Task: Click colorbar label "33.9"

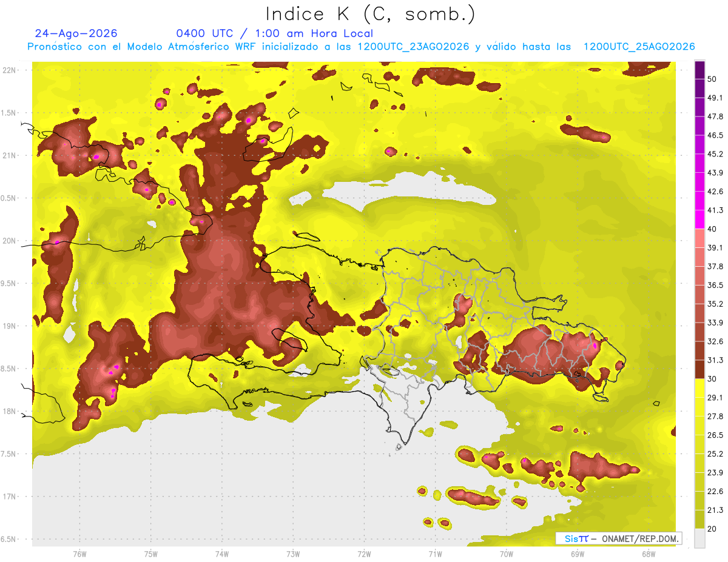Action: click(715, 323)
